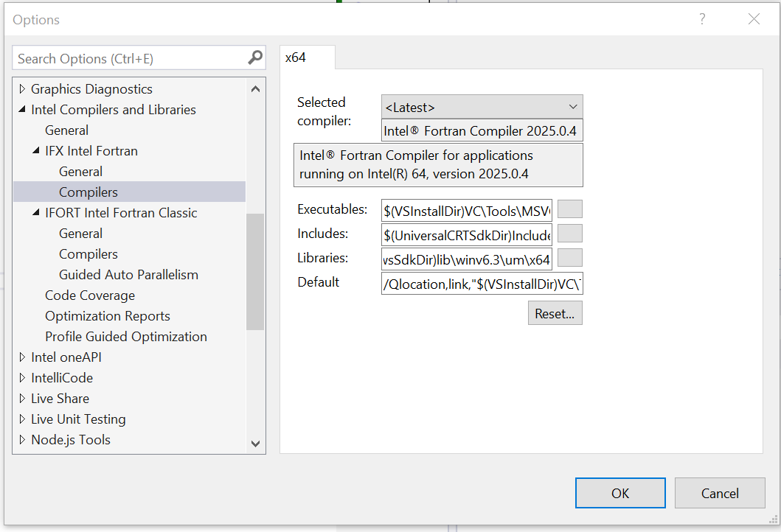781x532 pixels.
Task: Click inside the Default options field
Action: [x=479, y=283]
